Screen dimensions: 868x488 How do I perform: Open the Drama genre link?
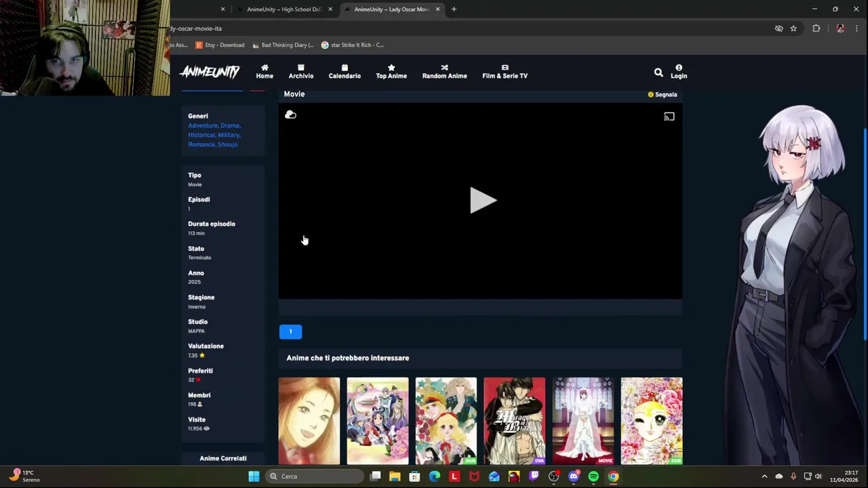click(x=230, y=125)
